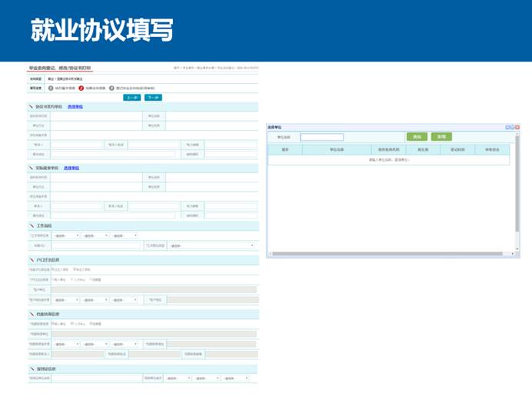Click pencil icon beside 实际就业单位 header
The image size is (532, 400).
(32, 167)
